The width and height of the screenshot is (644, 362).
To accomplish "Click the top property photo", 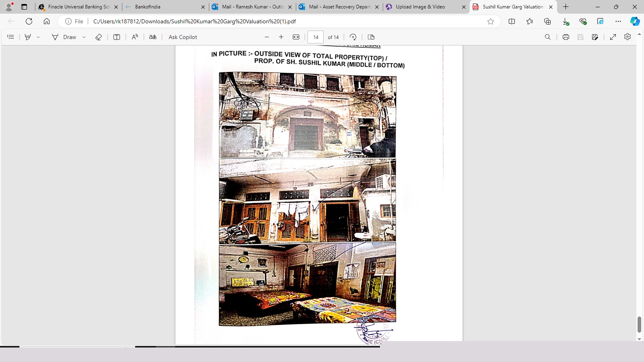I will 308,115.
